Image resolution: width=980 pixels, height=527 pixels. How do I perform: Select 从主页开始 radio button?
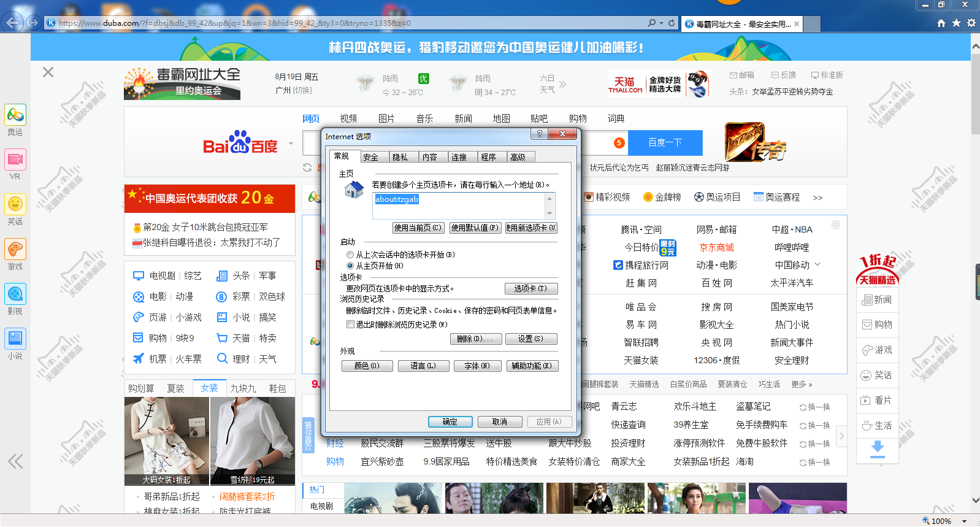(350, 266)
